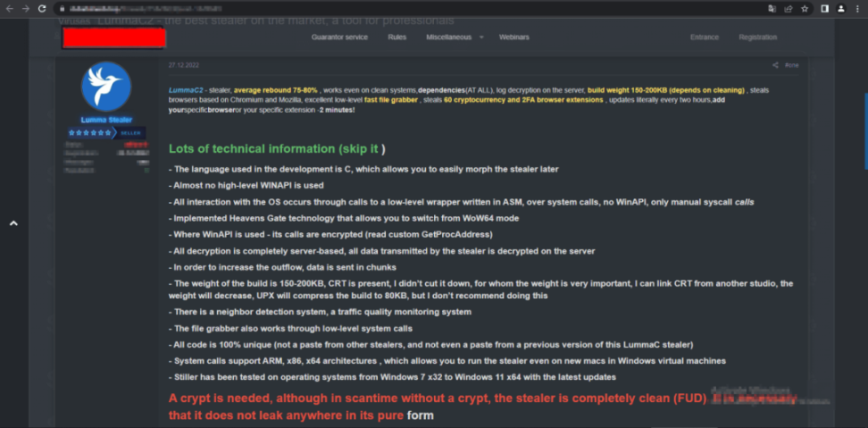Open the Lumma Stealer username profile link
The image size is (868, 428).
(x=106, y=120)
